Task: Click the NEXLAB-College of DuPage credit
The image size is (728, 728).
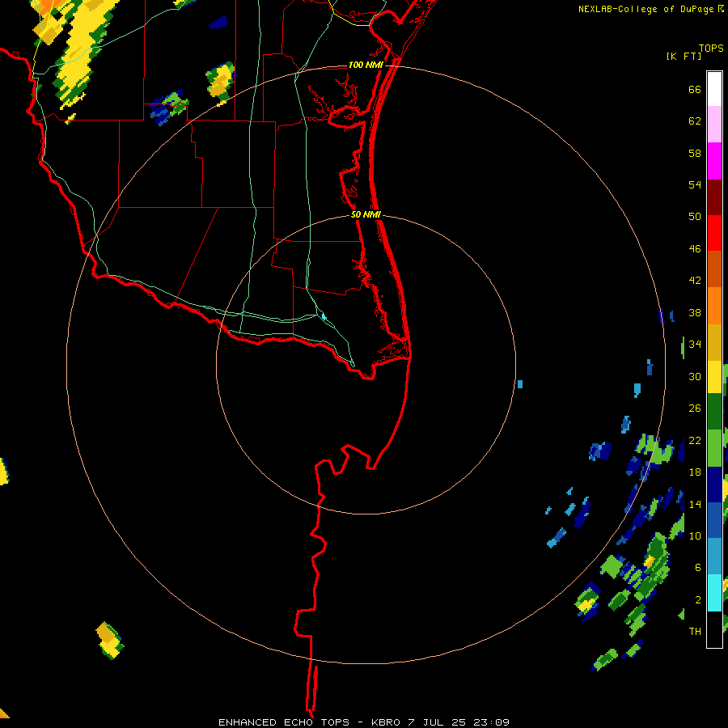Action: pos(650,9)
